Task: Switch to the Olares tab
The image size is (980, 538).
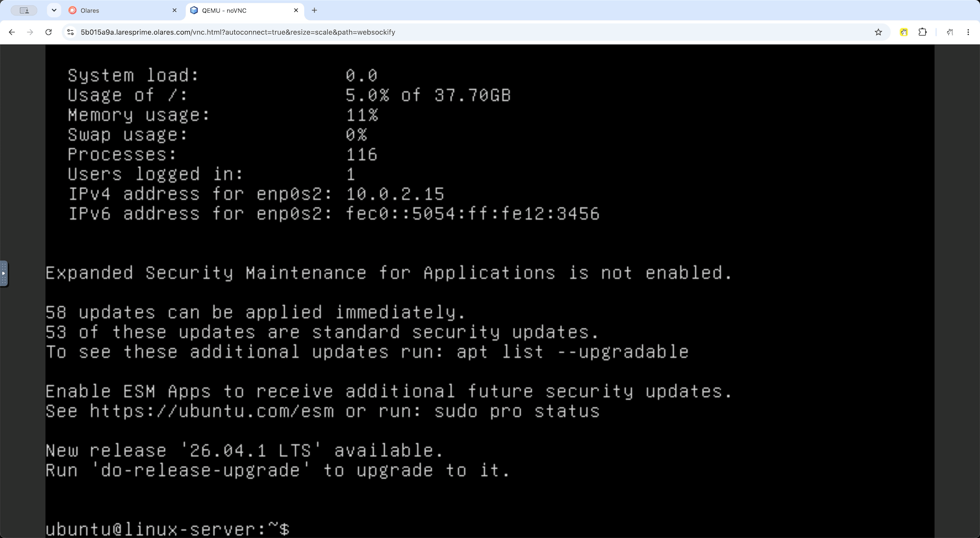Action: point(123,10)
